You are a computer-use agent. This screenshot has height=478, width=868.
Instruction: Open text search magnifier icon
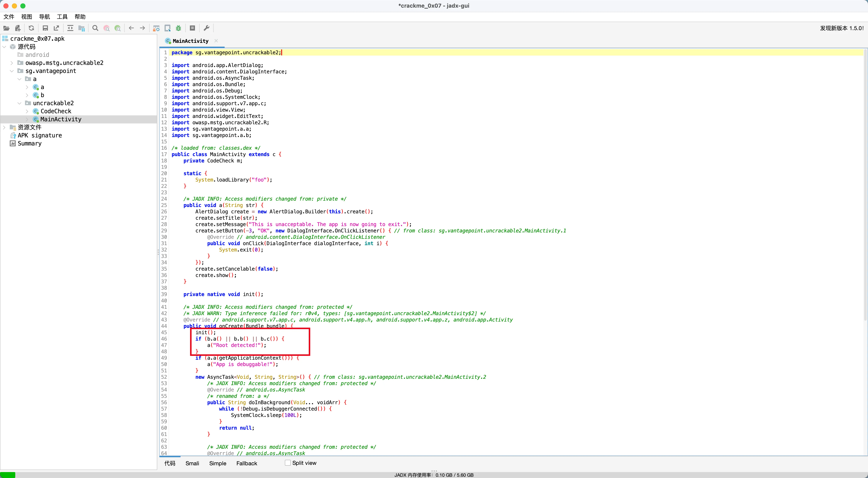[x=95, y=28]
